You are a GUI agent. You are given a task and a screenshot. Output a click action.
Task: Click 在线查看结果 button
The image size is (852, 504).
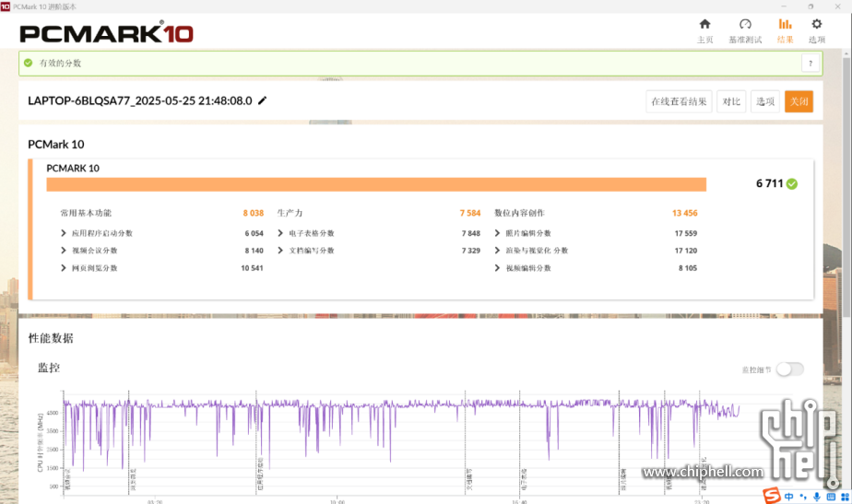[679, 101]
